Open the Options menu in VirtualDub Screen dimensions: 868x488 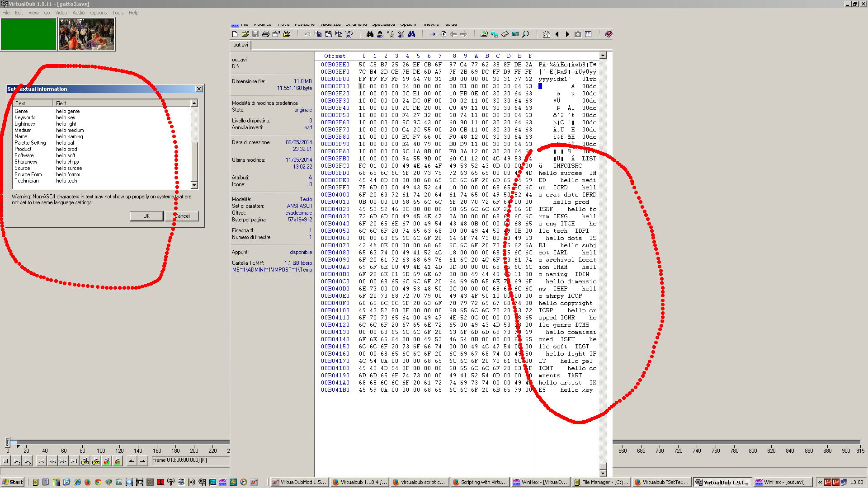click(98, 13)
